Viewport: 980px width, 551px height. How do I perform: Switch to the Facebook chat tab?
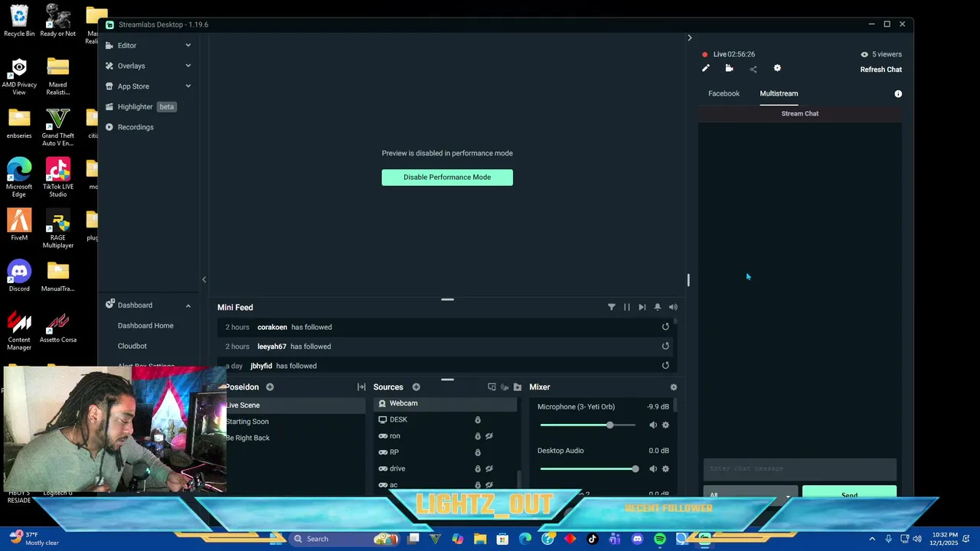[724, 93]
